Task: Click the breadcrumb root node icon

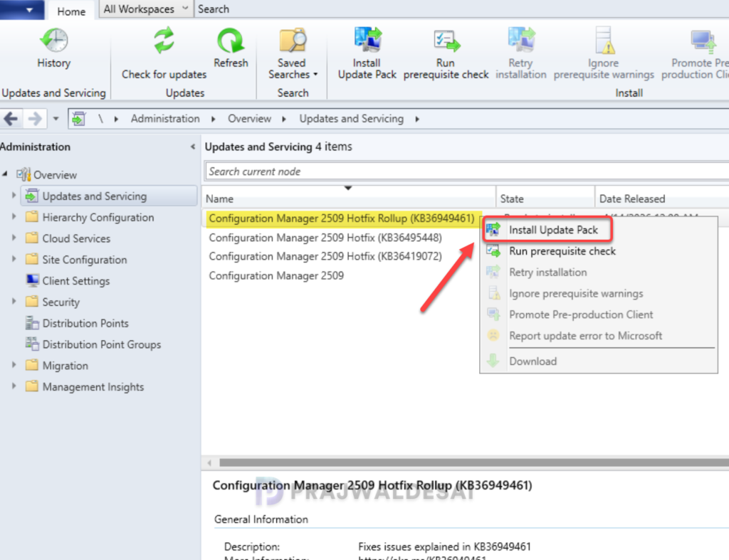Action: coord(78,119)
